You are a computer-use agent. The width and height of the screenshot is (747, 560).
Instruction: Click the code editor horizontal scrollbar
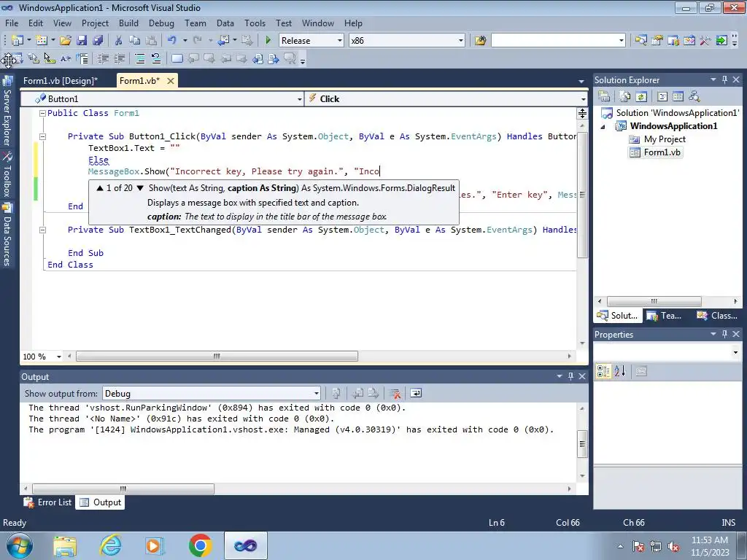[217, 356]
